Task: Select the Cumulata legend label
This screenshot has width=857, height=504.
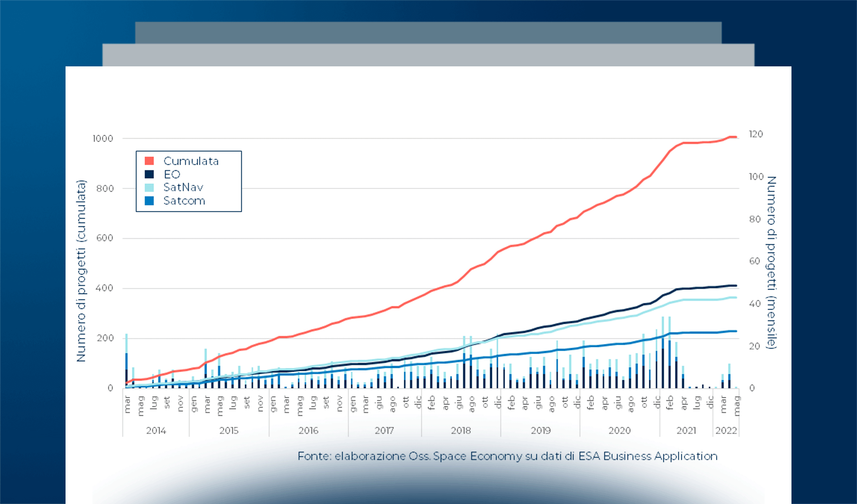Action: click(x=191, y=161)
